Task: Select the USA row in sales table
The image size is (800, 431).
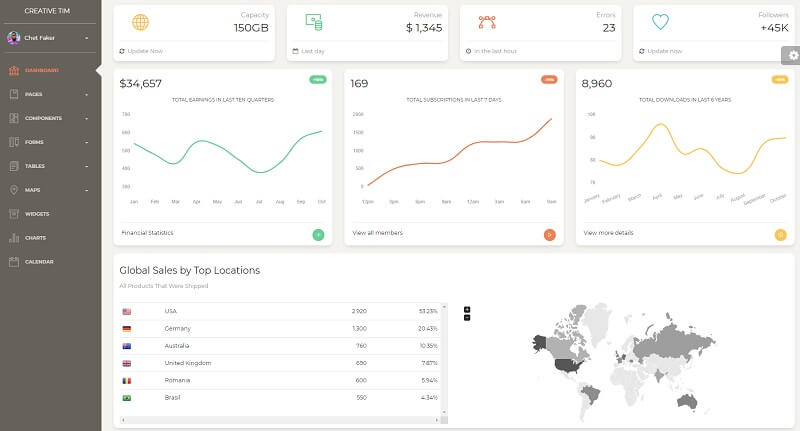Action: (280, 311)
